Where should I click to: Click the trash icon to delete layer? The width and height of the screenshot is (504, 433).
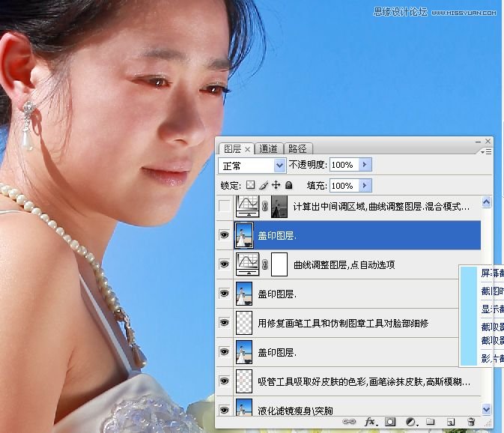[x=471, y=422]
